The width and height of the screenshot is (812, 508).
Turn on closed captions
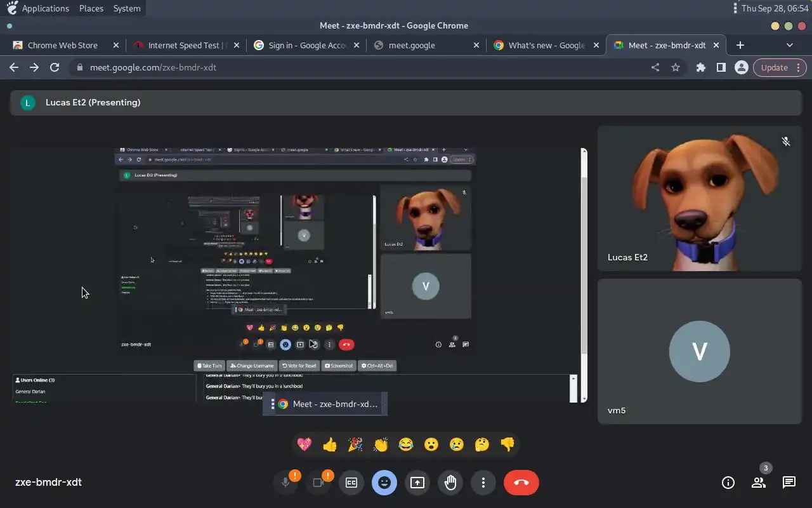point(351,483)
